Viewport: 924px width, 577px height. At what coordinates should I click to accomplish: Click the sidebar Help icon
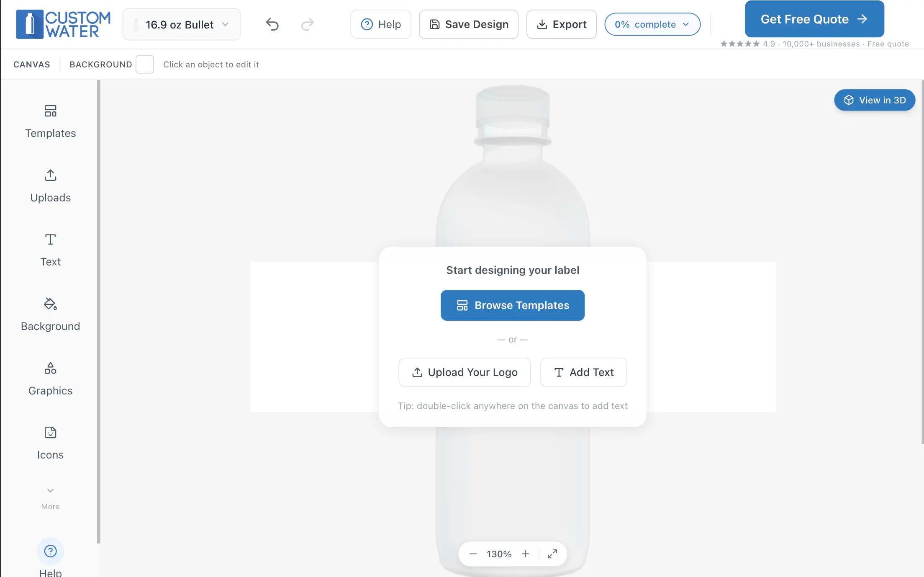tap(50, 551)
